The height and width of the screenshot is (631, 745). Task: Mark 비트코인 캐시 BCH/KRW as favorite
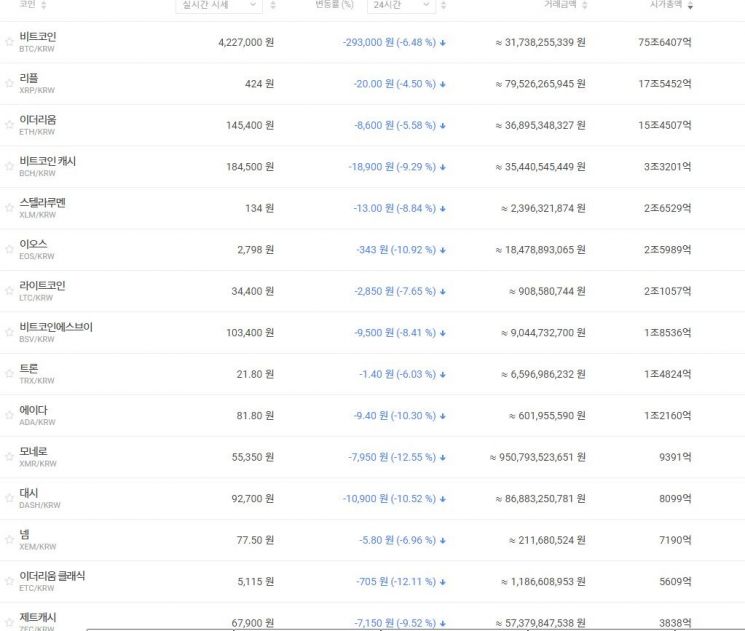click(9, 166)
